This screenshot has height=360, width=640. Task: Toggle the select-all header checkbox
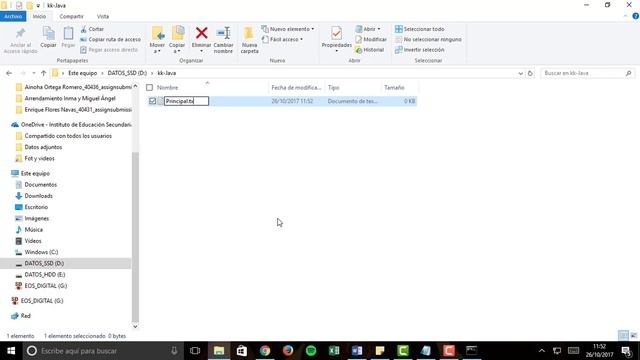click(149, 87)
